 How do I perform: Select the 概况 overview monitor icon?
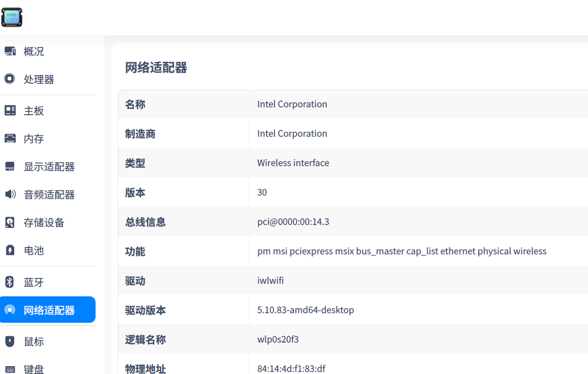pyautogui.click(x=10, y=51)
